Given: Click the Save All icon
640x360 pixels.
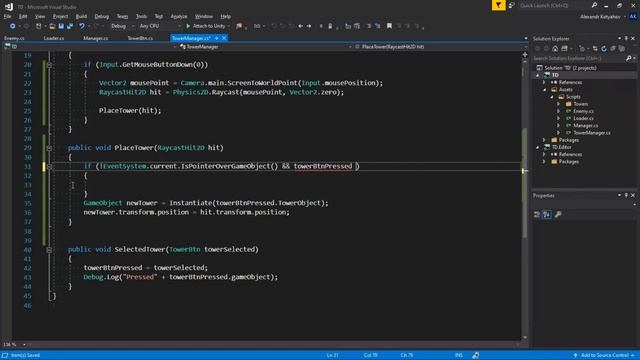Looking at the screenshot, I should pos(70,26).
